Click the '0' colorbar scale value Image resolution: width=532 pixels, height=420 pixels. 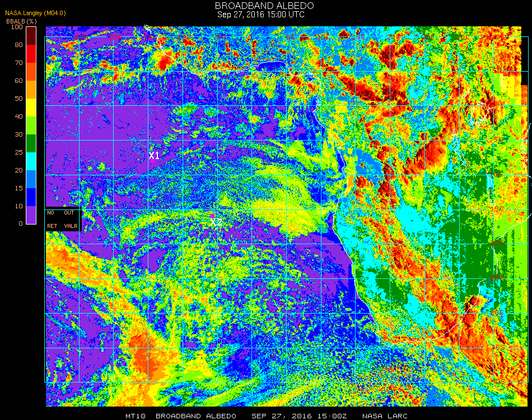click(x=21, y=223)
